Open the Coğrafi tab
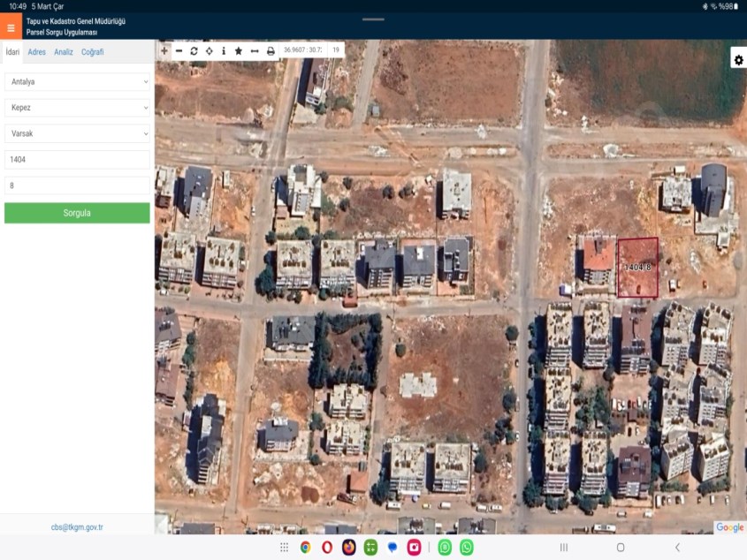747x560 pixels. 93,52
